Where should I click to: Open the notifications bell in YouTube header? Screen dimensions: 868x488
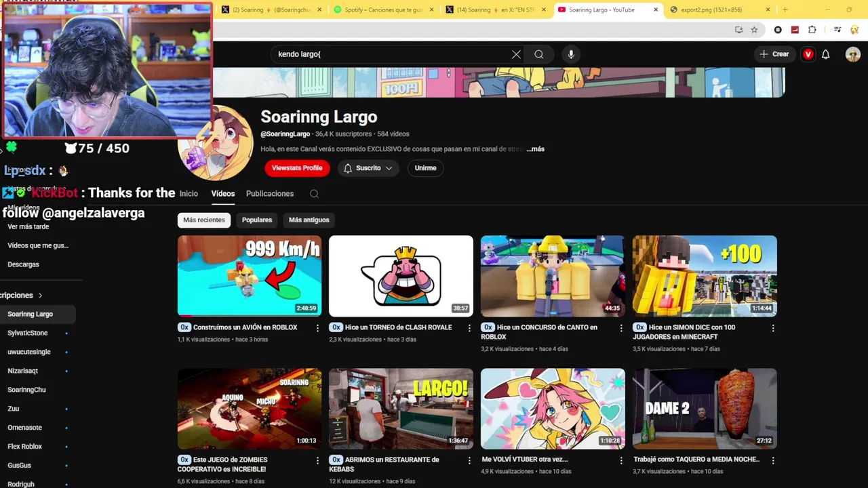pyautogui.click(x=825, y=54)
